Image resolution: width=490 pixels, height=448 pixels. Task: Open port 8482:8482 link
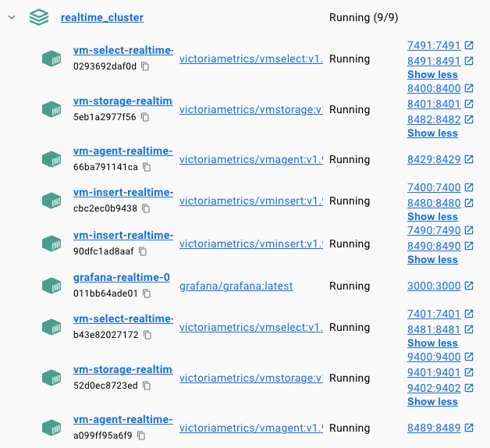pyautogui.click(x=434, y=119)
